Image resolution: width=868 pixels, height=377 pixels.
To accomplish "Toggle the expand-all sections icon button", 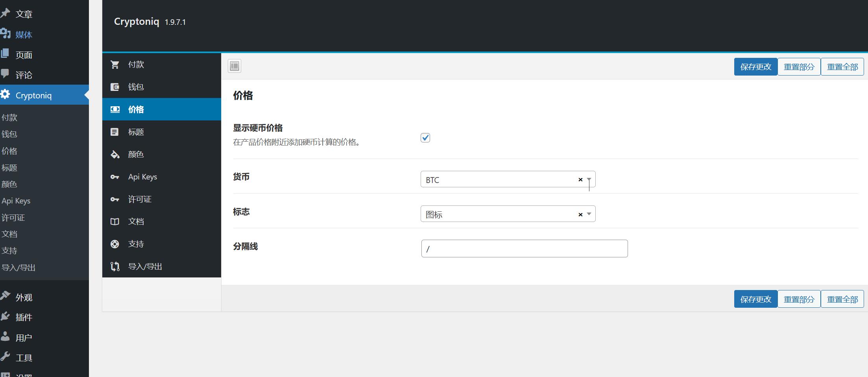I will tap(235, 66).
